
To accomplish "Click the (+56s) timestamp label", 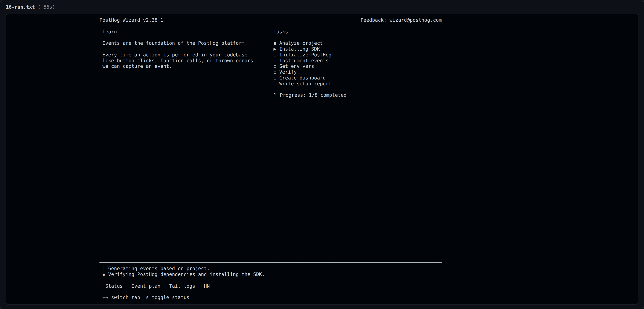I will [46, 7].
